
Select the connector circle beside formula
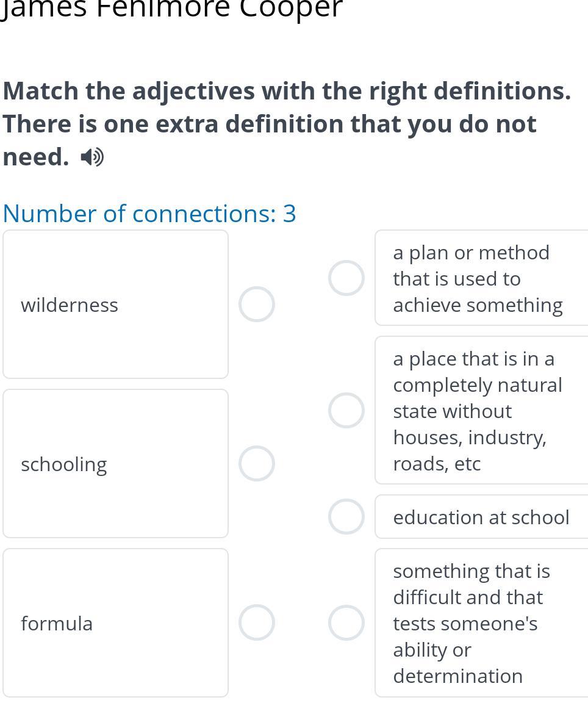[256, 623]
